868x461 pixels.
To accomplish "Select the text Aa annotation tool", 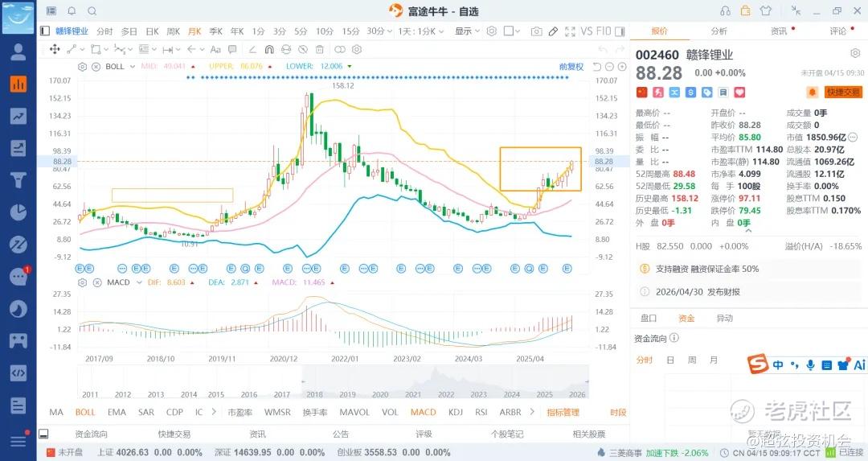I will 215,49.
